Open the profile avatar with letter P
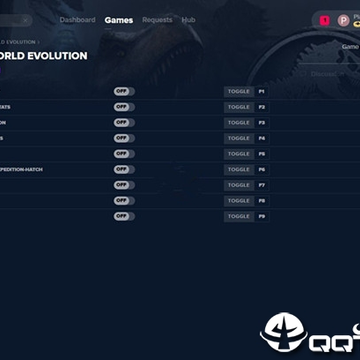Viewport: 360px width, 360px height. tap(343, 21)
